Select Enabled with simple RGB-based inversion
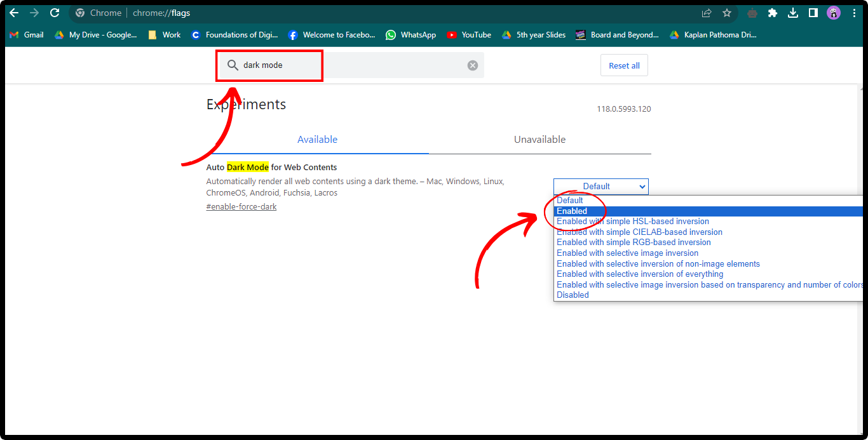The height and width of the screenshot is (440, 868). click(634, 242)
